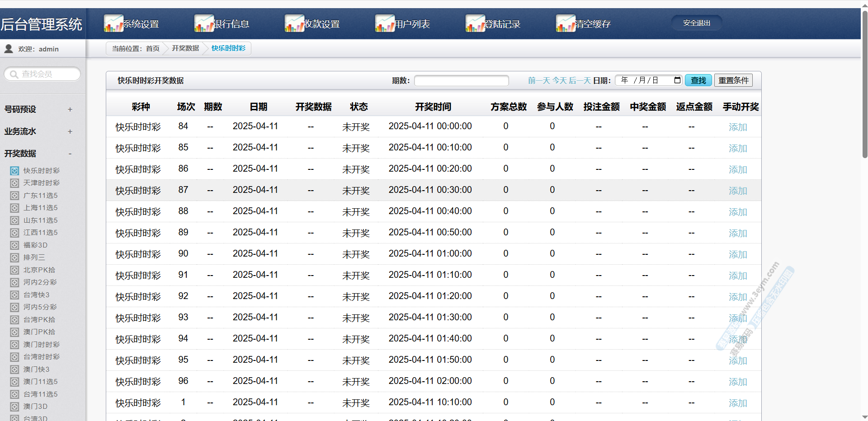Image resolution: width=868 pixels, height=421 pixels.
Task: Click the icon beside 天津时时彩
Action: coord(15,183)
